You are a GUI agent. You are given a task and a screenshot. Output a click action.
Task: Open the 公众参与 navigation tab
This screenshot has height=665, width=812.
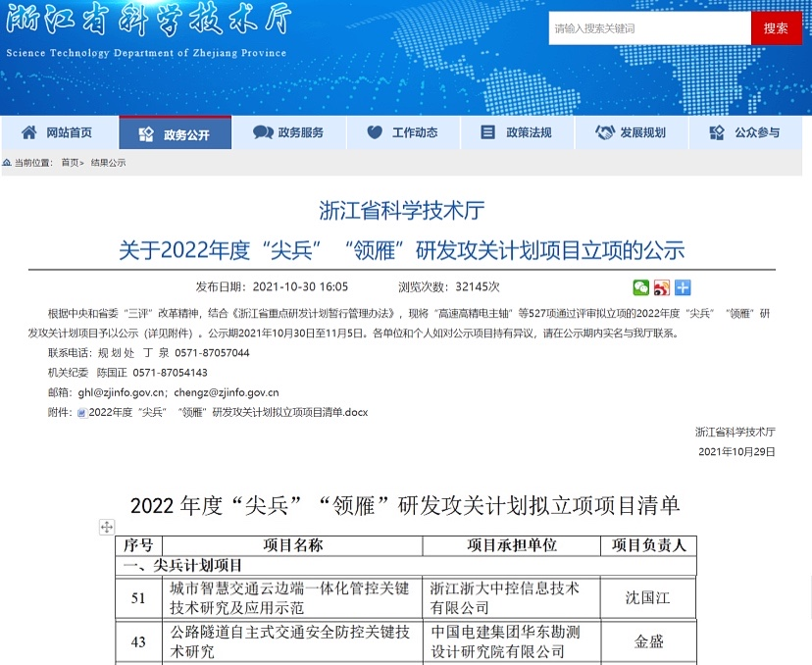click(745, 132)
